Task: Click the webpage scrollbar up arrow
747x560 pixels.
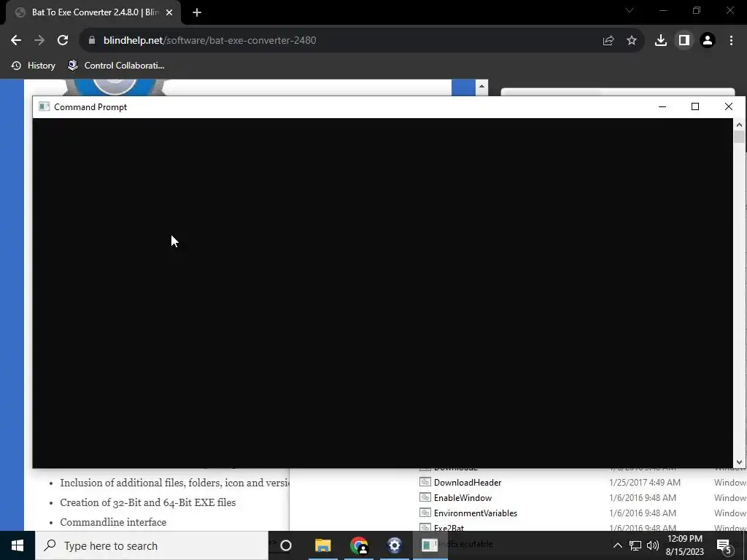Action: click(481, 87)
